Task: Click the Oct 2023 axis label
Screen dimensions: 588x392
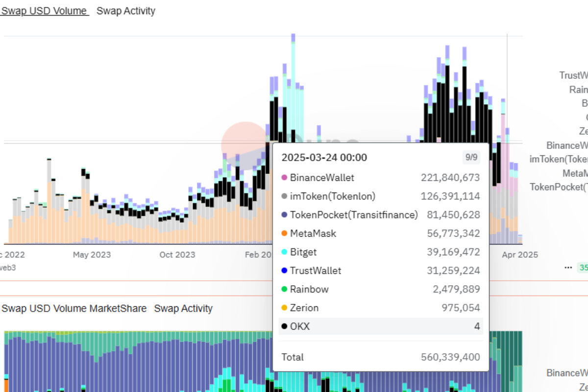Action: [177, 255]
